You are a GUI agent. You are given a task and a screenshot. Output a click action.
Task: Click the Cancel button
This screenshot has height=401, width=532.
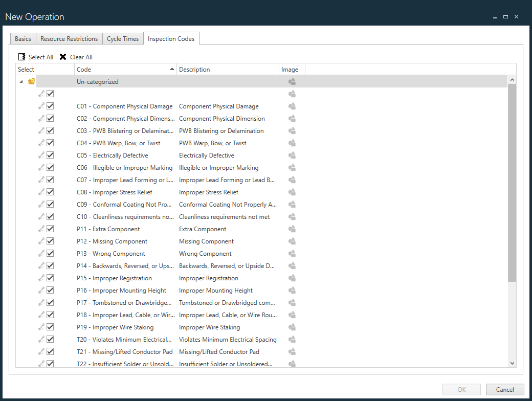pos(505,389)
